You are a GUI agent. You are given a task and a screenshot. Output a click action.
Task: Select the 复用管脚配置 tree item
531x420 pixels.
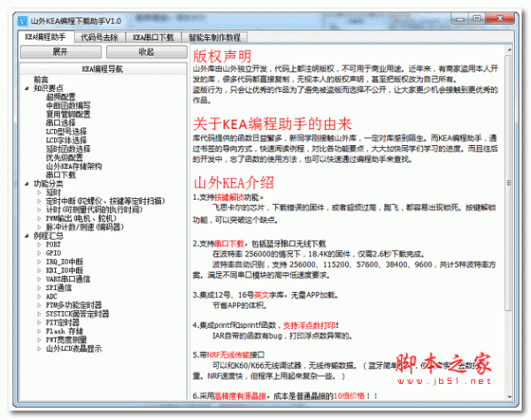pos(68,114)
